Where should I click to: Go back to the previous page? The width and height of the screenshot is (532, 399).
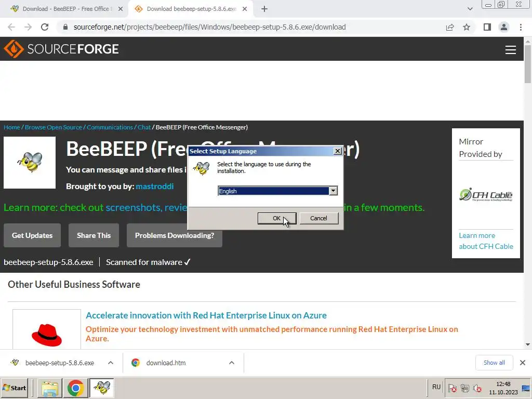11,27
